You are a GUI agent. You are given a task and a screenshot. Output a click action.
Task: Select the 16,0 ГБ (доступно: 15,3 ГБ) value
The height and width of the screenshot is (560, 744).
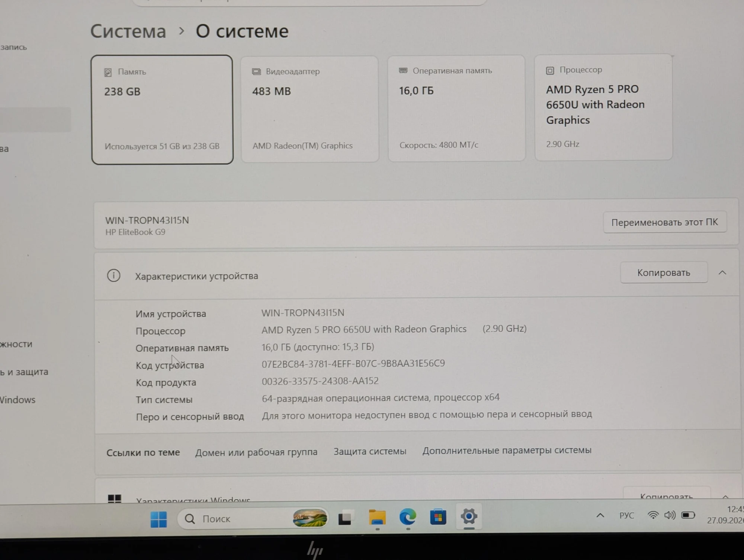pyautogui.click(x=318, y=347)
